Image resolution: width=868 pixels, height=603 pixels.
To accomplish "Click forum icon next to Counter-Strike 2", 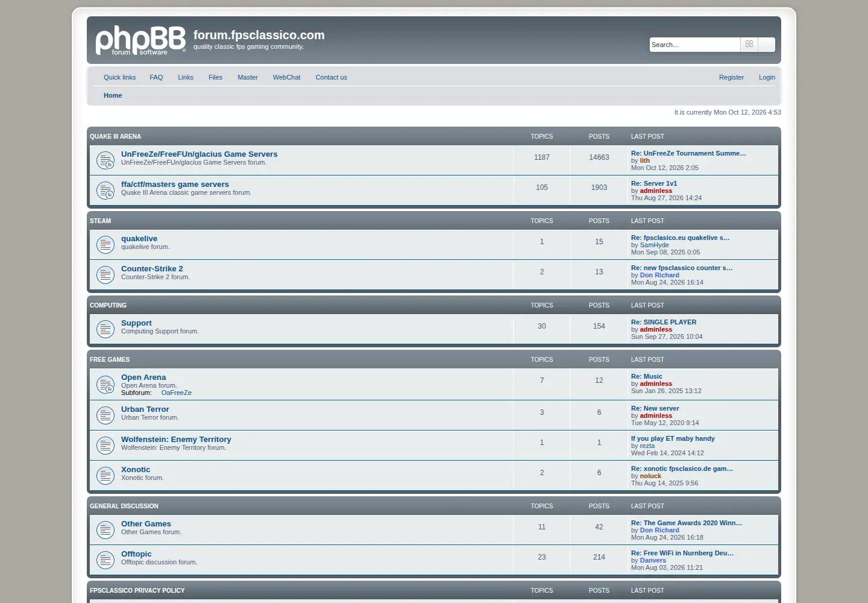I will pyautogui.click(x=105, y=275).
